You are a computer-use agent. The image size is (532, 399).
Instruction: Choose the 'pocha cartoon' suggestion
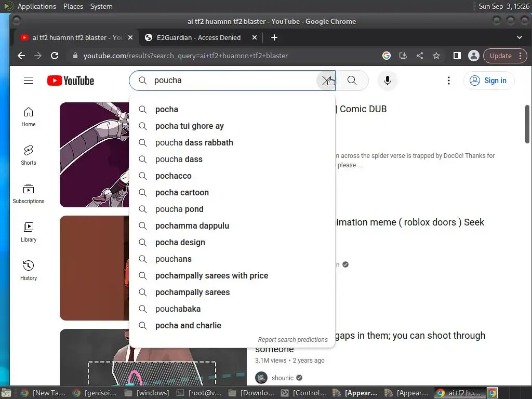tap(232, 192)
